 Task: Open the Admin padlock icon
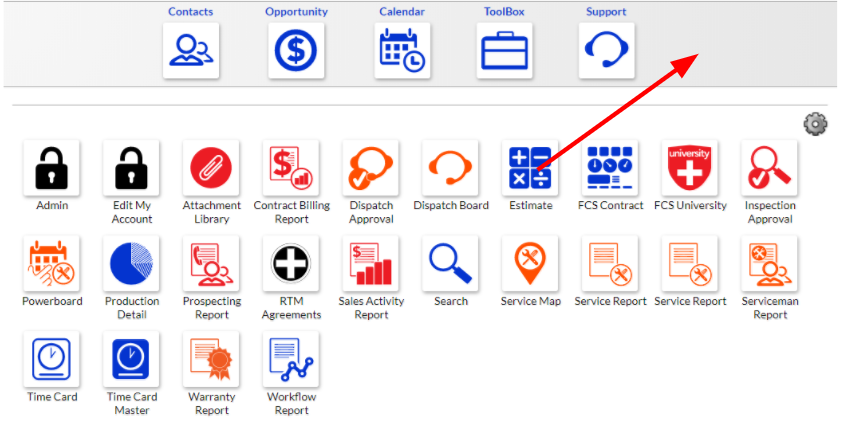[52, 168]
